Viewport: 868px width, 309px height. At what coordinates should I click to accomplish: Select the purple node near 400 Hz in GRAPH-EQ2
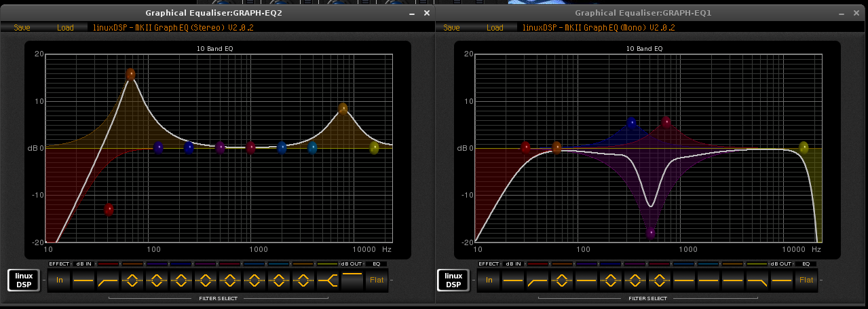(220, 147)
